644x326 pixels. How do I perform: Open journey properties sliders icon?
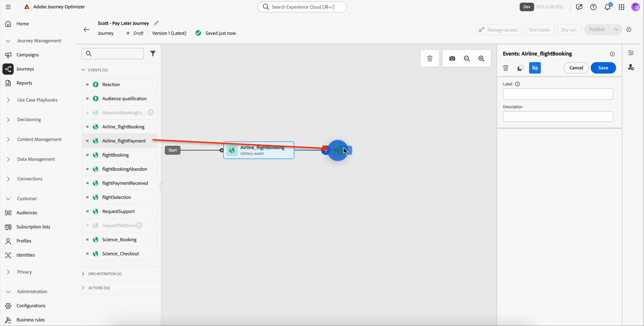(631, 53)
